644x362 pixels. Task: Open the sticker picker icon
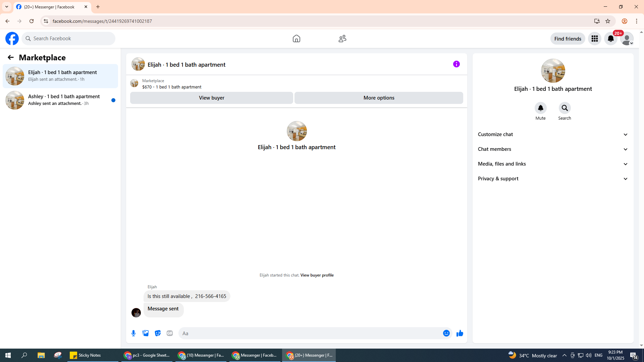(x=158, y=333)
